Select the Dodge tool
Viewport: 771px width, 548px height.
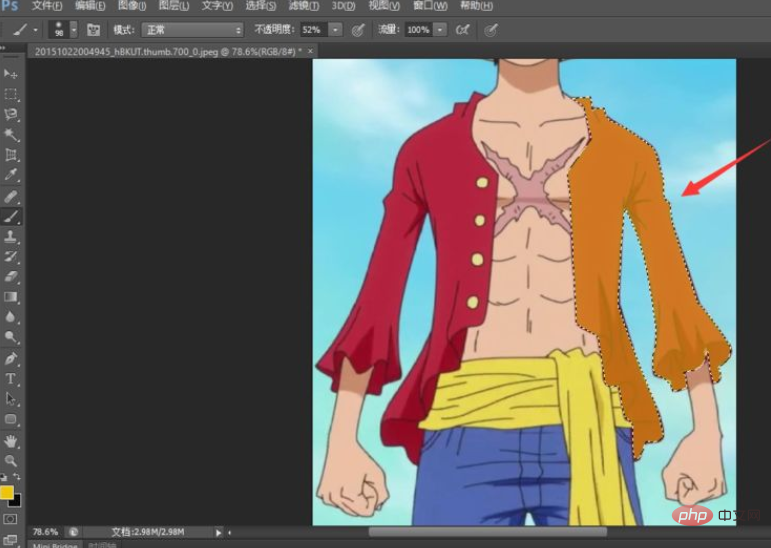coord(11,337)
